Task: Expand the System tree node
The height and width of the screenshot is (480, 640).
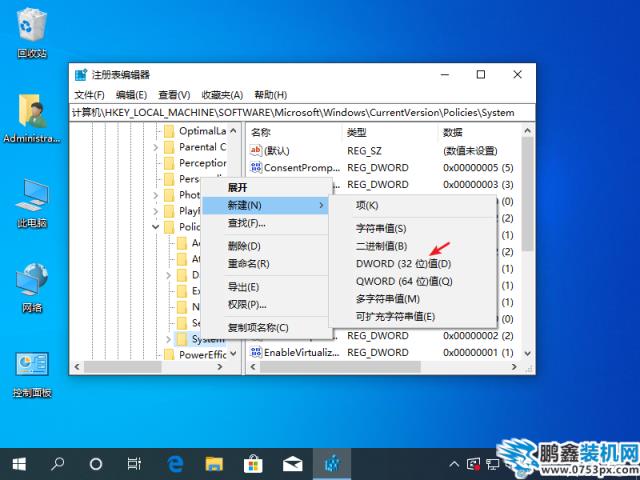Action: (169, 339)
